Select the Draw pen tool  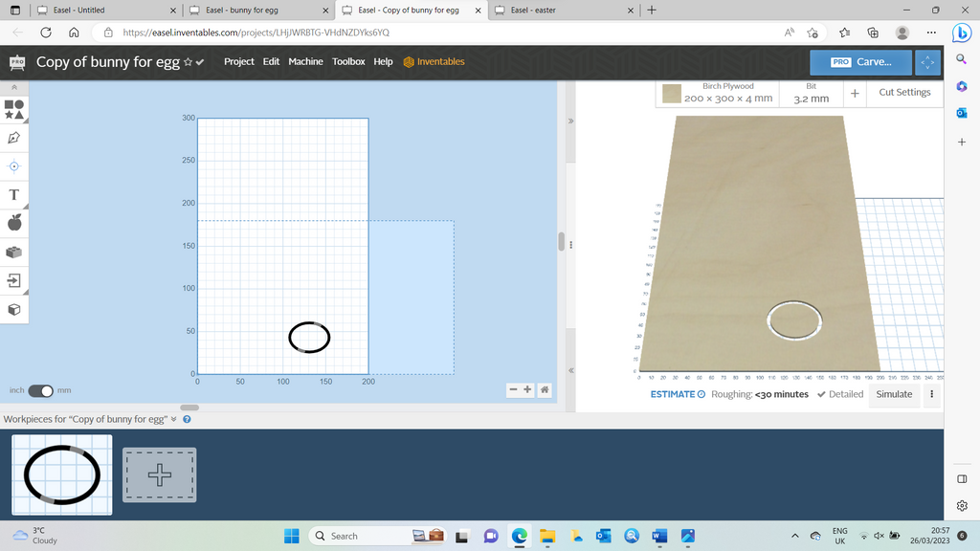pos(14,137)
